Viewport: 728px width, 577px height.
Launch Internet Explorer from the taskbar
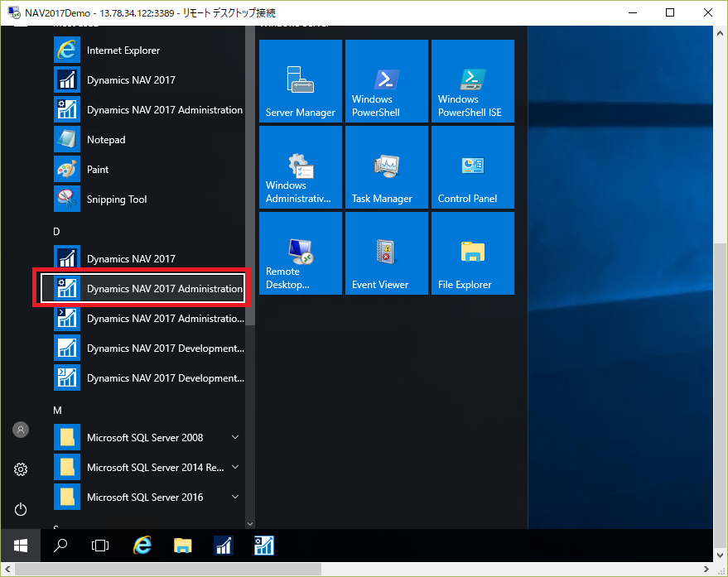point(142,546)
